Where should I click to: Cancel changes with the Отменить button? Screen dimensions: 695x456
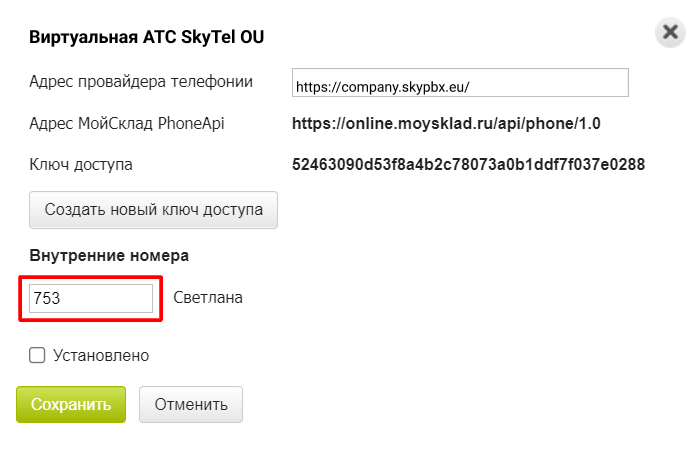191,404
